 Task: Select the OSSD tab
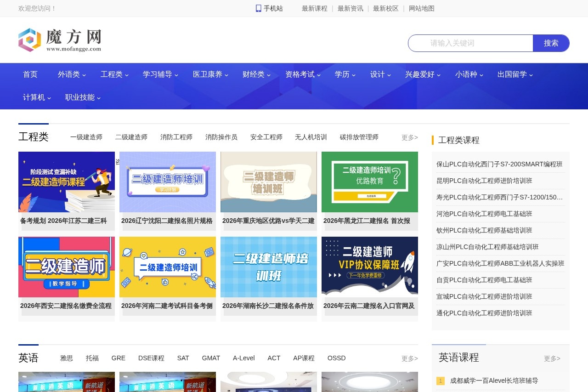(336, 358)
